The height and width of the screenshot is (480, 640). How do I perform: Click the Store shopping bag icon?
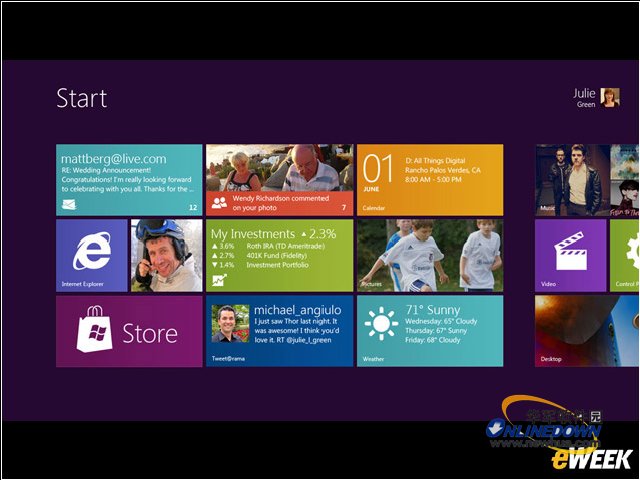(x=95, y=329)
